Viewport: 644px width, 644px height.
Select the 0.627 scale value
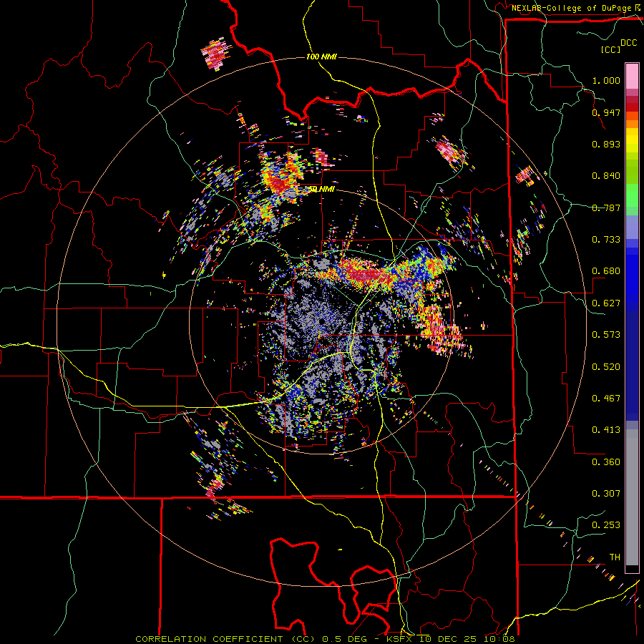pos(606,303)
